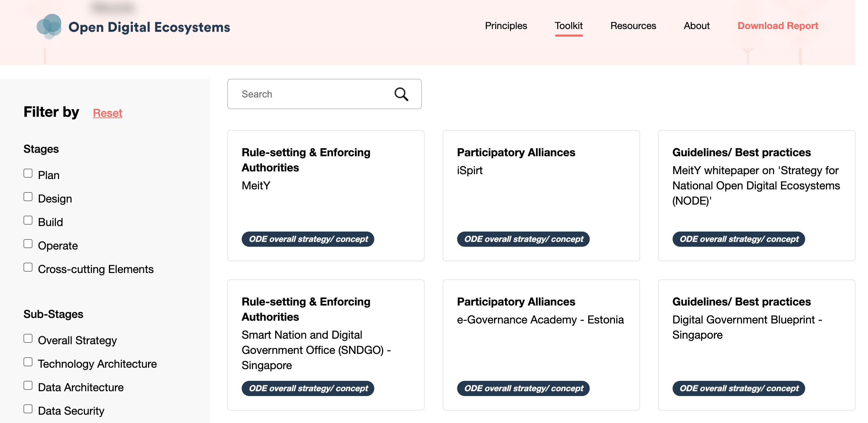Viewport: 868px width, 423px height.
Task: Click the magnifying glass search icon
Action: (x=401, y=94)
